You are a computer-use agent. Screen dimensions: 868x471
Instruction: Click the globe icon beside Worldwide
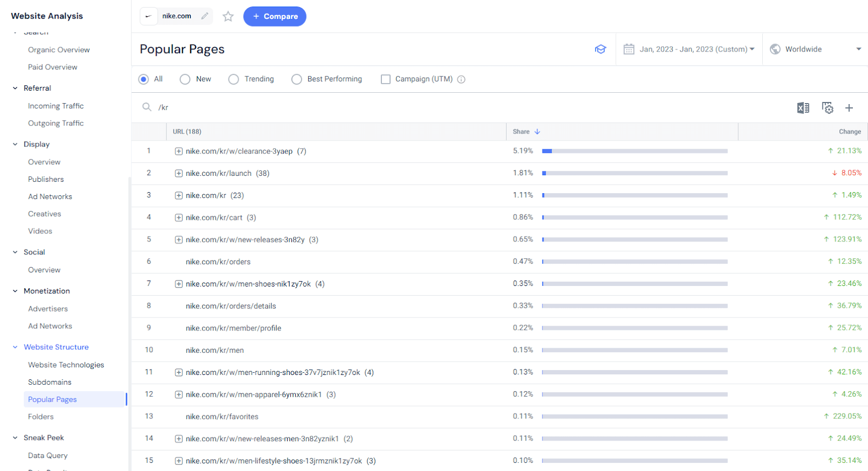click(775, 49)
